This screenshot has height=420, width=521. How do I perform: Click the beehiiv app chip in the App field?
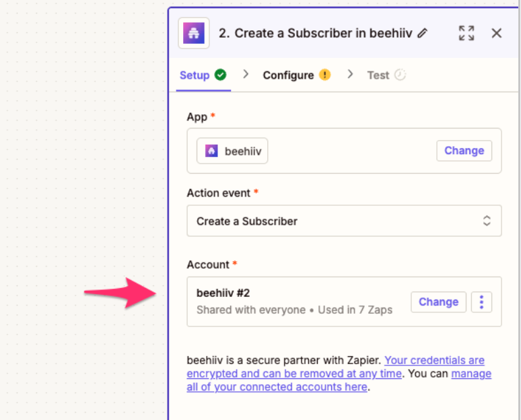tap(232, 151)
